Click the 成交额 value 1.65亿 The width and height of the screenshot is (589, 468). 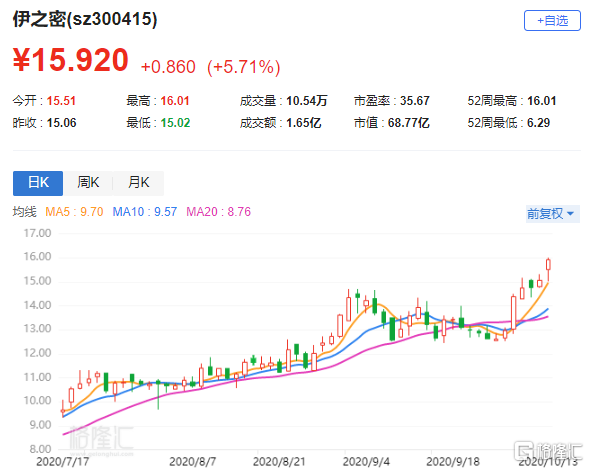click(x=304, y=123)
